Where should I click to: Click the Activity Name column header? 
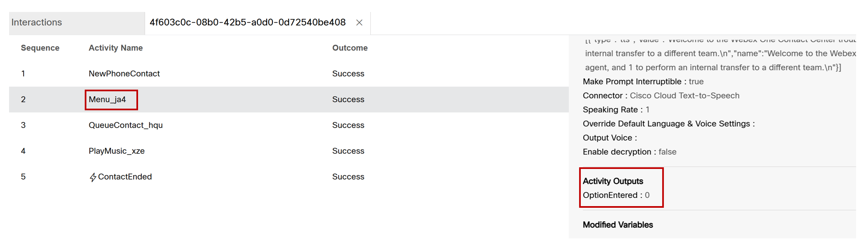116,48
